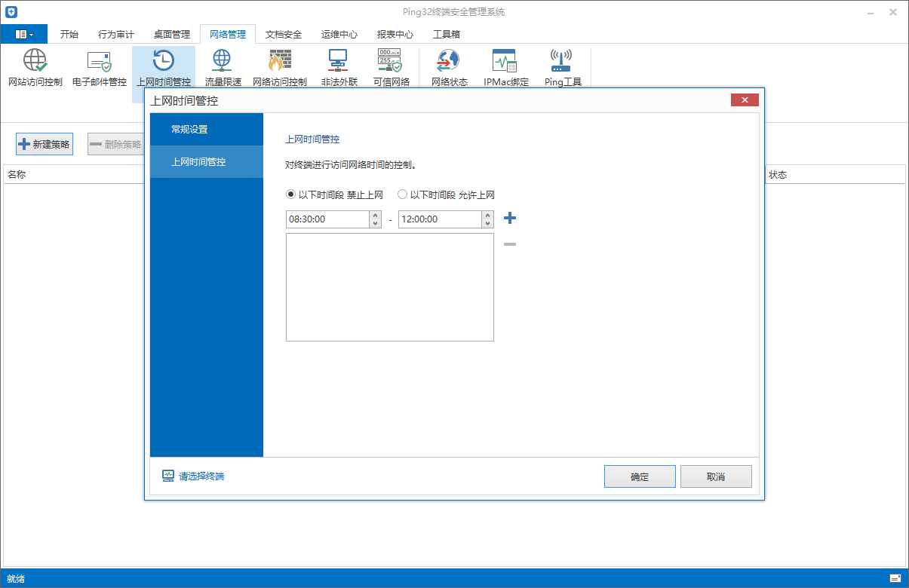The width and height of the screenshot is (909, 588).
Task: Select 以下时间段 禁止上网 option
Action: click(x=335, y=194)
